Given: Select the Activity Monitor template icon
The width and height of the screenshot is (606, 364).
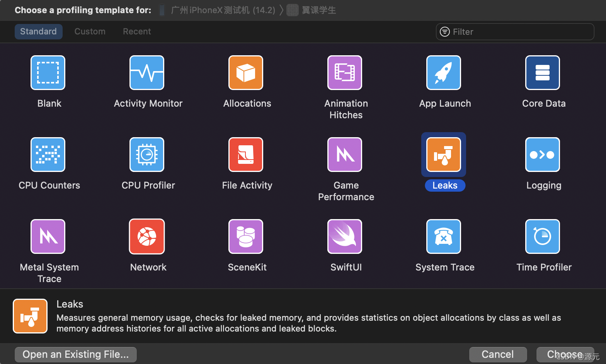Looking at the screenshot, I should click(147, 73).
